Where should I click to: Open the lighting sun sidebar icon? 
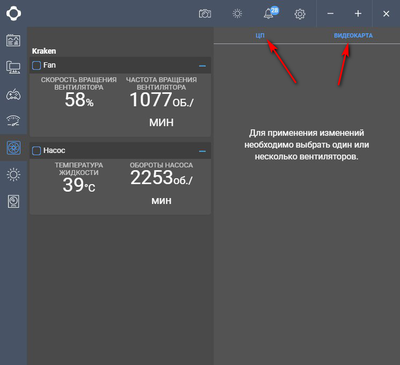[x=13, y=174]
